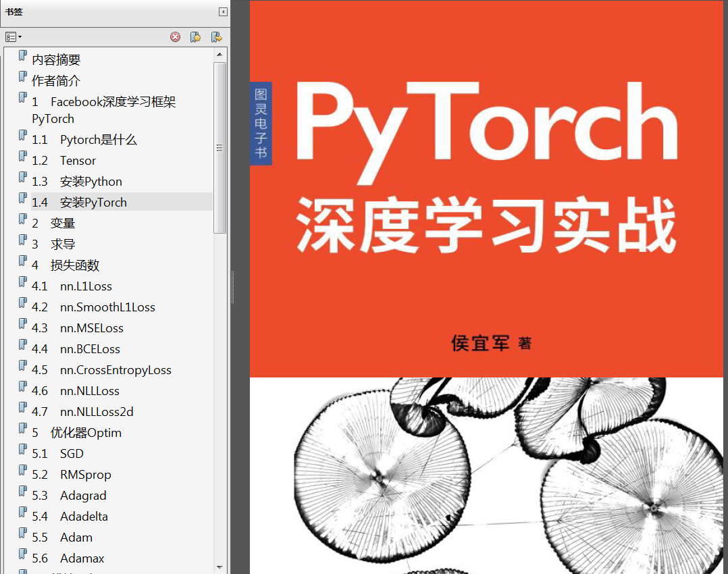Click bookmark icon beside 4.2 nn.SmoothL1Loss

pos(23,303)
